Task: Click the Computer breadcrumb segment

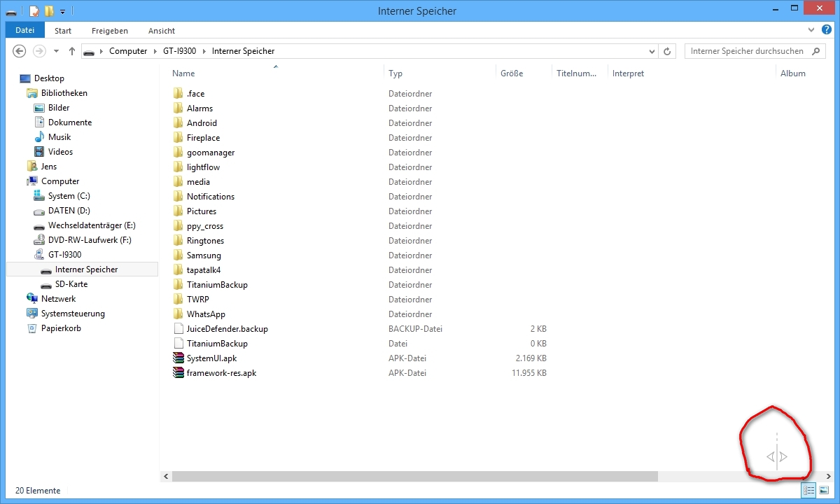Action: 128,51
